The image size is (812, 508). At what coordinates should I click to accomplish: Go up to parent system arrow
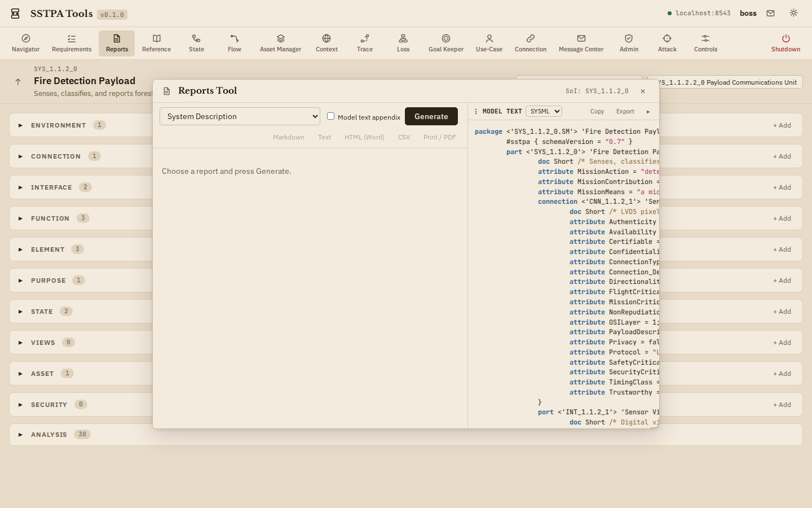(x=18, y=82)
